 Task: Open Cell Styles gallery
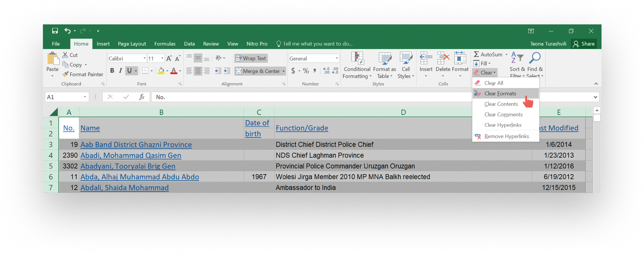pyautogui.click(x=406, y=65)
